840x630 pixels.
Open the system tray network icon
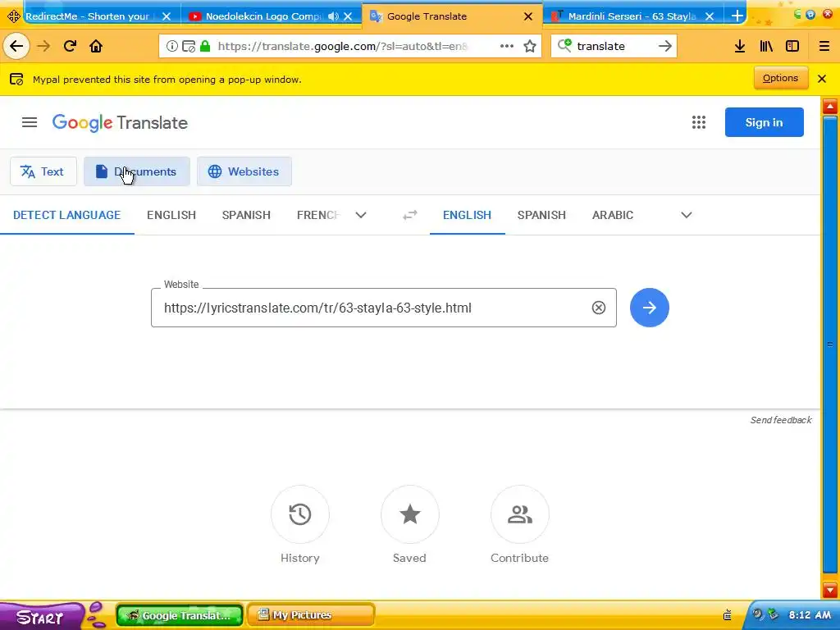click(773, 614)
